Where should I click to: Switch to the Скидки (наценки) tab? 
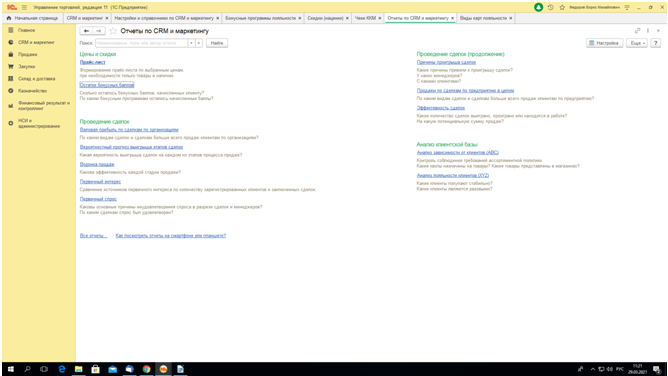[325, 18]
